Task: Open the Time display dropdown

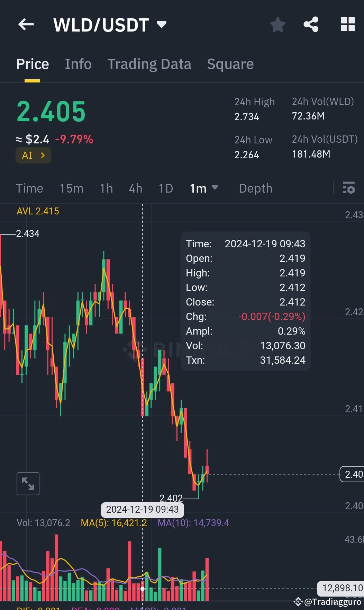Action: (x=29, y=188)
